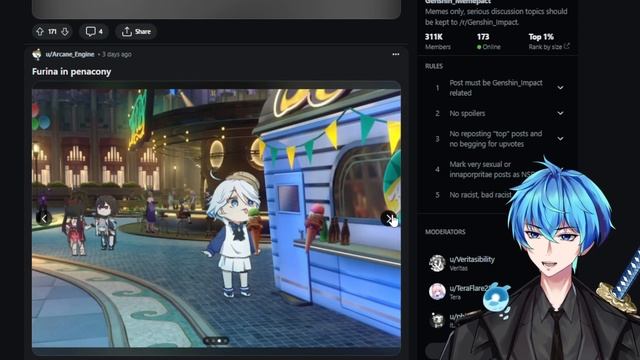Viewport: 640px width, 360px height.
Task: Advance to the next gallery image
Action: 389,219
